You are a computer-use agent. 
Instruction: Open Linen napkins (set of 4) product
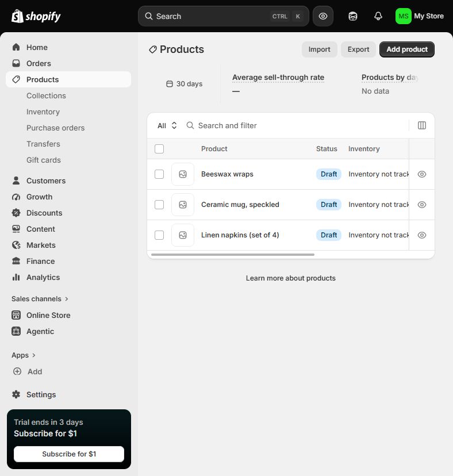(x=240, y=235)
